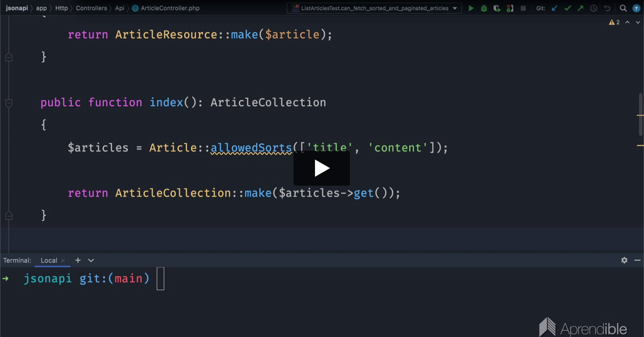The height and width of the screenshot is (337, 644).
Task: Click the Http breadcrumb
Action: (x=61, y=8)
